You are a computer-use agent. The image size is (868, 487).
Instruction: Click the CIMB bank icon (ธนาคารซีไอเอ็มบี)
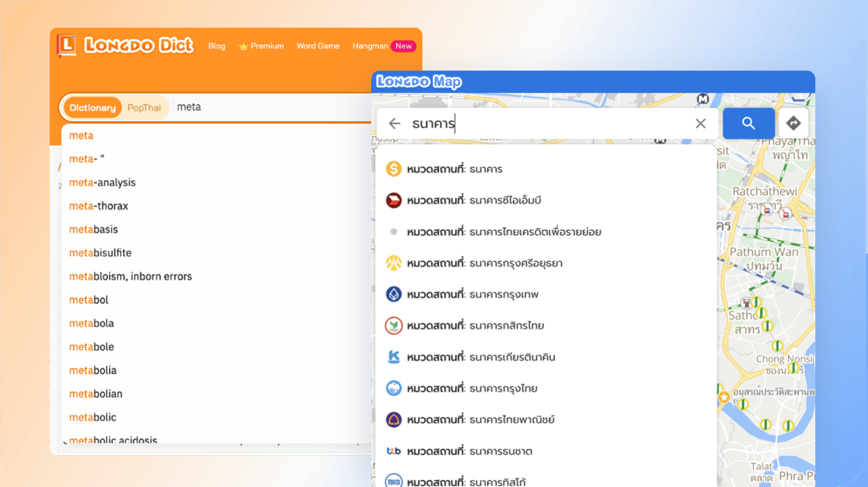click(394, 200)
